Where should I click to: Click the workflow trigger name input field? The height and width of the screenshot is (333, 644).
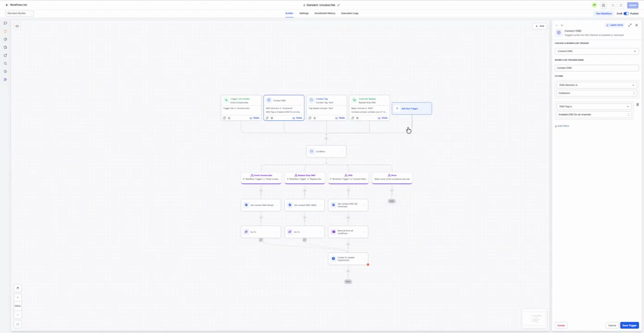(596, 68)
